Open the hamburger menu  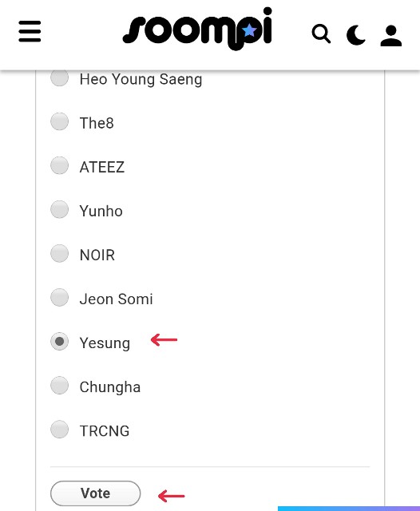tap(30, 31)
